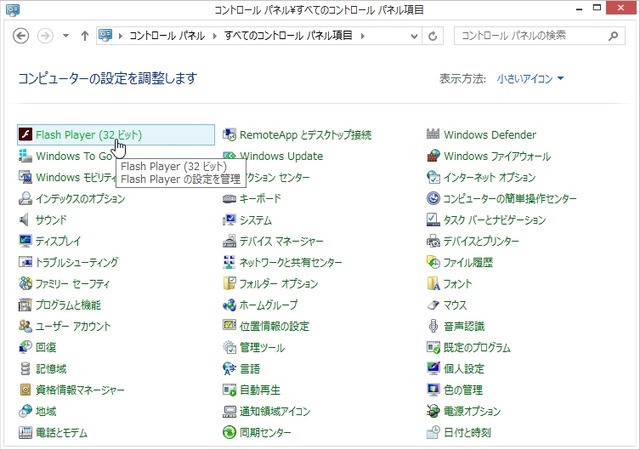Click the search magnifier icon
This screenshot has width=640, height=450.
coord(613,36)
